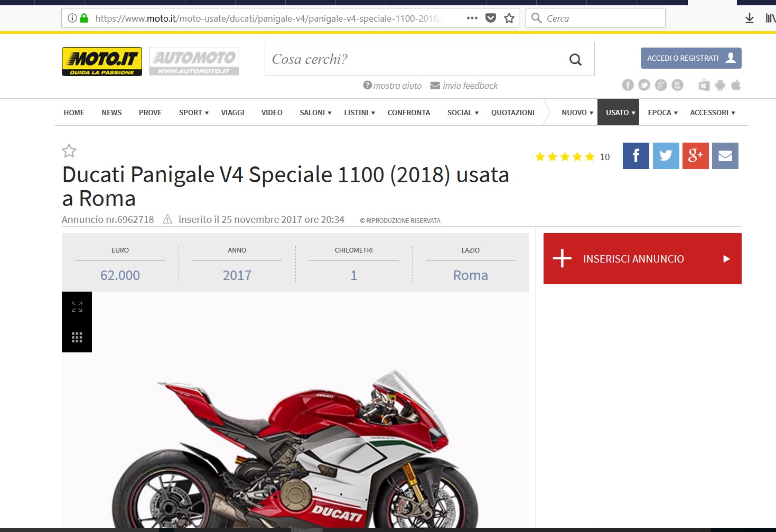Click the Roma location link
Viewport: 776px width, 532px height.
pos(470,275)
